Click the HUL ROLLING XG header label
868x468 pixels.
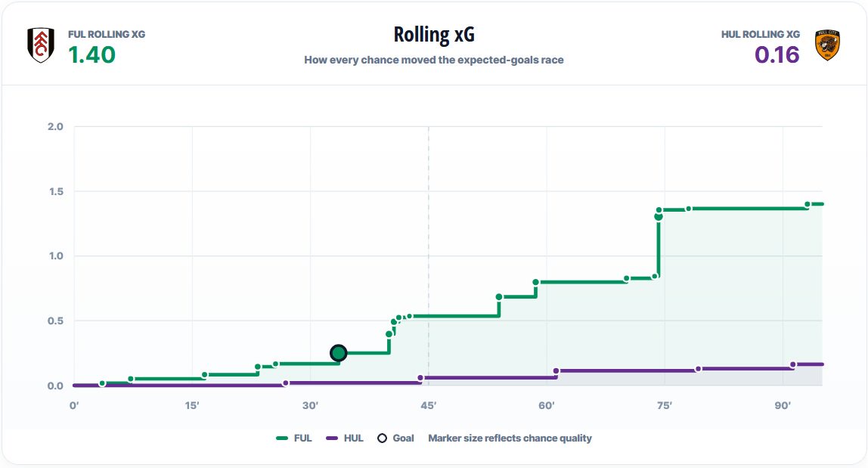761,34
